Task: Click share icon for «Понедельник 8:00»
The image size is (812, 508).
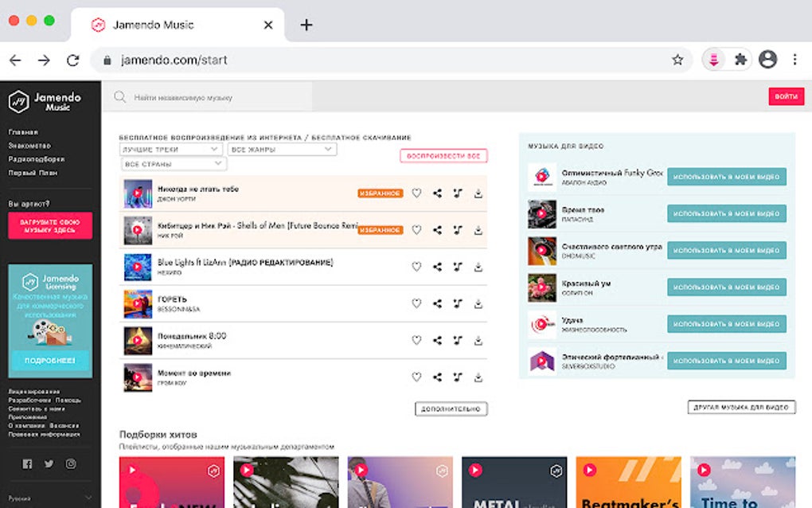Action: pos(437,340)
